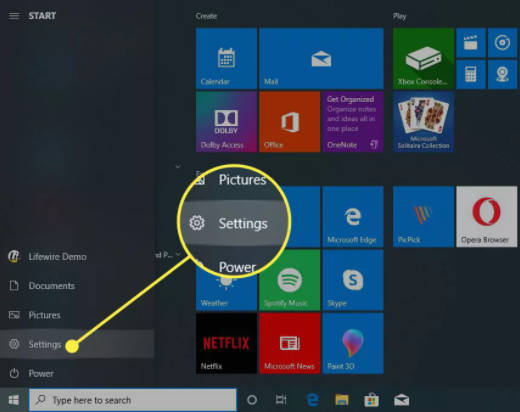Launch the Skype tile

click(x=353, y=280)
